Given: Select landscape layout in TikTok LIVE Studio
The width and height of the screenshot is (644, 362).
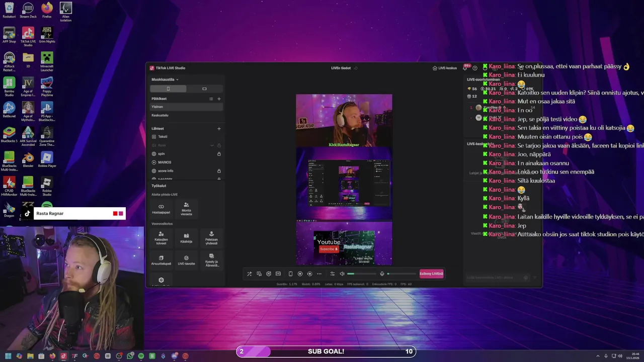Looking at the screenshot, I should click(x=204, y=89).
